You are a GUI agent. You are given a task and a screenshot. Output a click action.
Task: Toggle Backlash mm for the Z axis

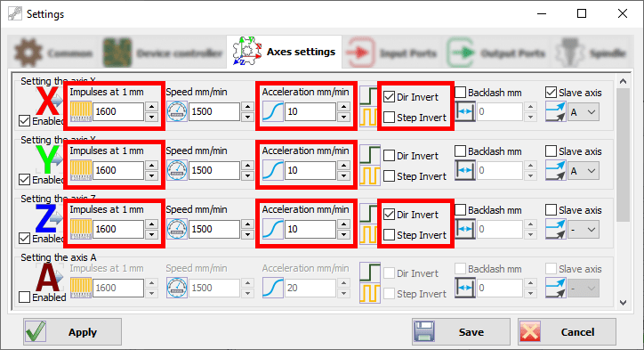point(461,210)
